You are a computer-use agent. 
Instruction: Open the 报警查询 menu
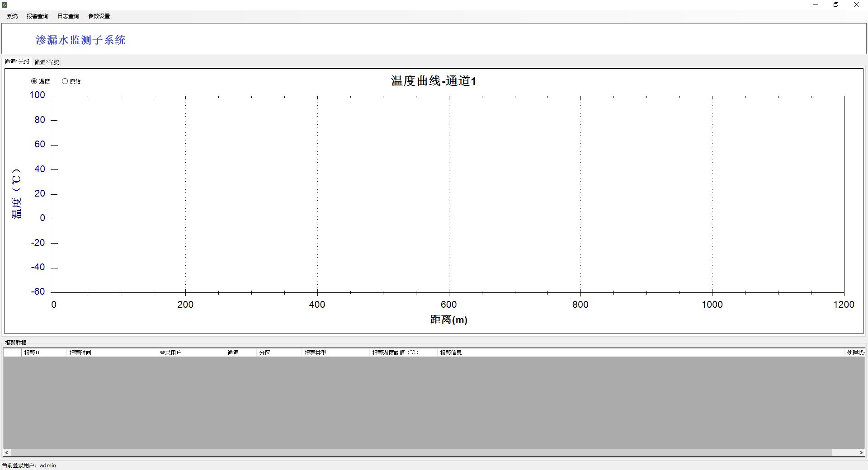(38, 16)
